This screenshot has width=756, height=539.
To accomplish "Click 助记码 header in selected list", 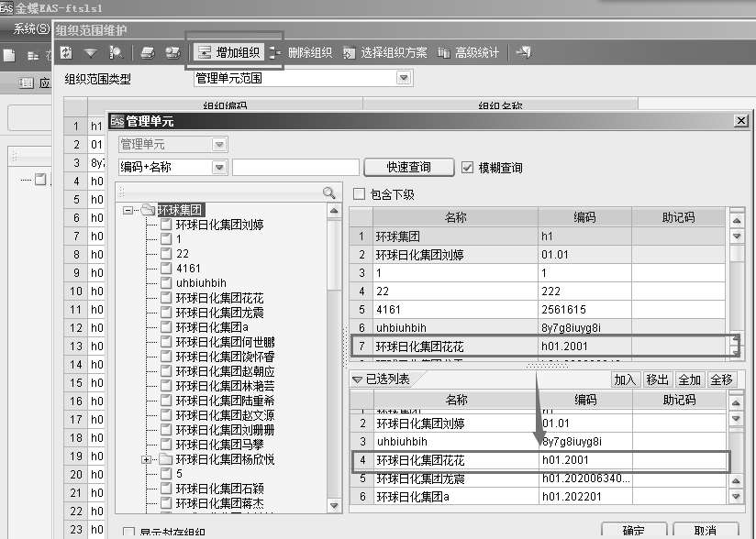I will pos(679,400).
